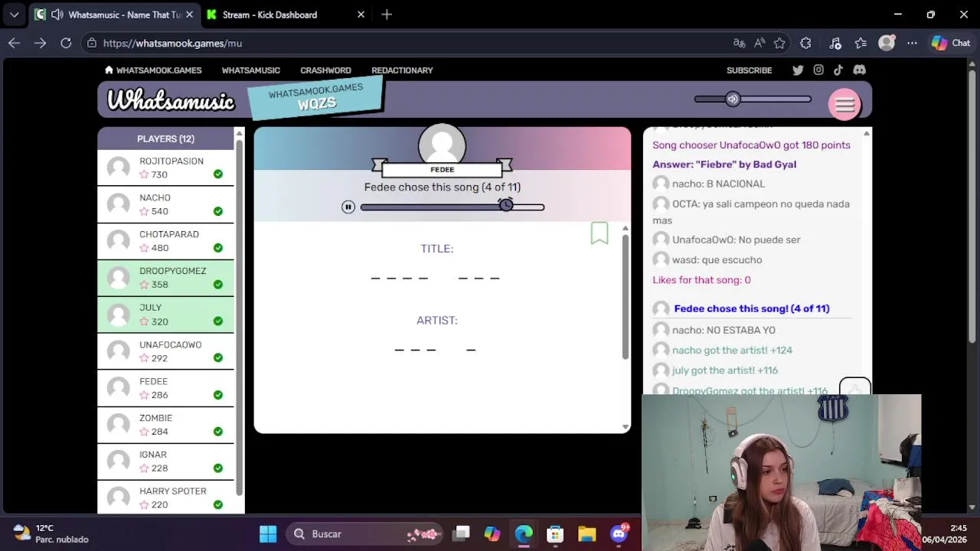
Task: Select player ZOMBIE in the list
Action: click(x=165, y=425)
